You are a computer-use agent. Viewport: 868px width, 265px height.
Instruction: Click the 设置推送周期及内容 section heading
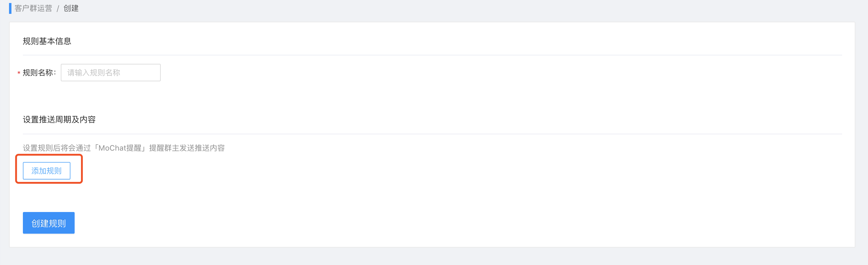[x=59, y=119]
